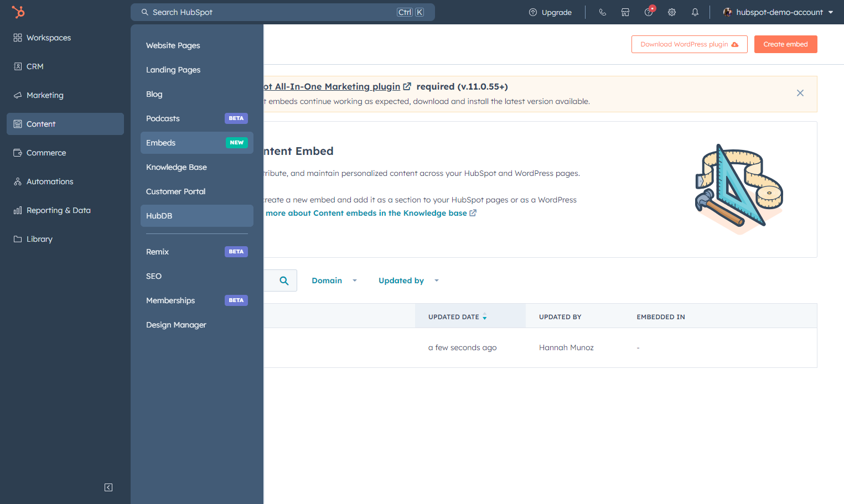Viewport: 844px width, 504px height.
Task: Open Workspaces in the sidebar
Action: pyautogui.click(x=65, y=38)
